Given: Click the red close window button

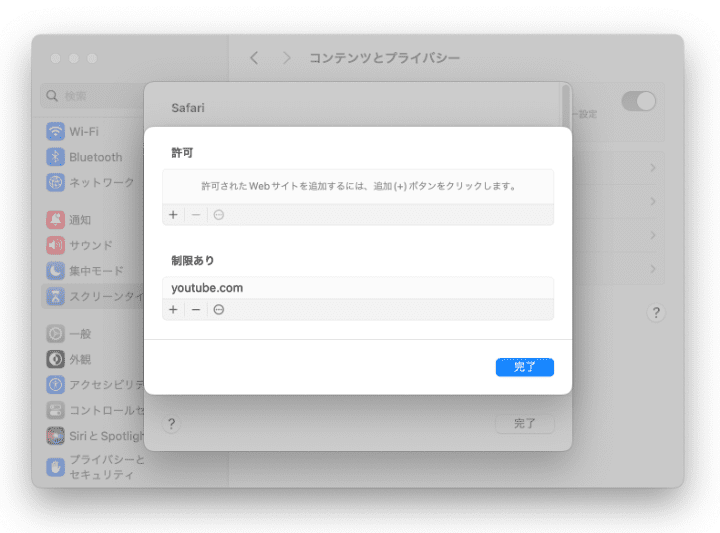Looking at the screenshot, I should 56,58.
